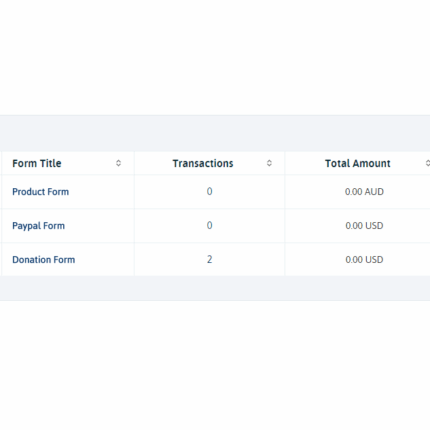Open the Product Form link
Image resolution: width=430 pixels, height=430 pixels.
coord(40,192)
